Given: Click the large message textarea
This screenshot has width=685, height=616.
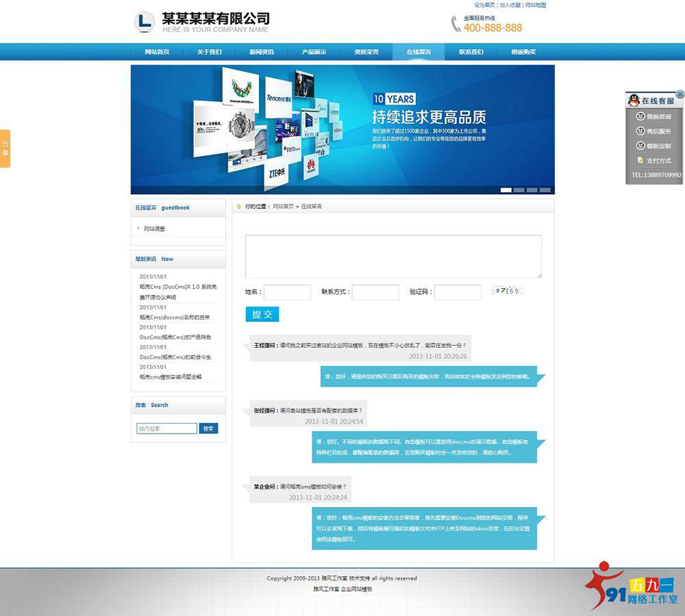Looking at the screenshot, I should [x=393, y=256].
